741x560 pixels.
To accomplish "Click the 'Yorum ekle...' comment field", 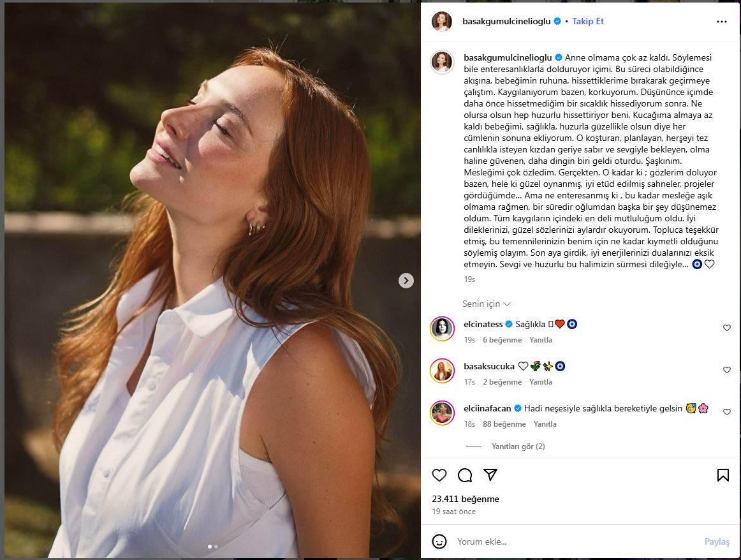I will pos(574,542).
